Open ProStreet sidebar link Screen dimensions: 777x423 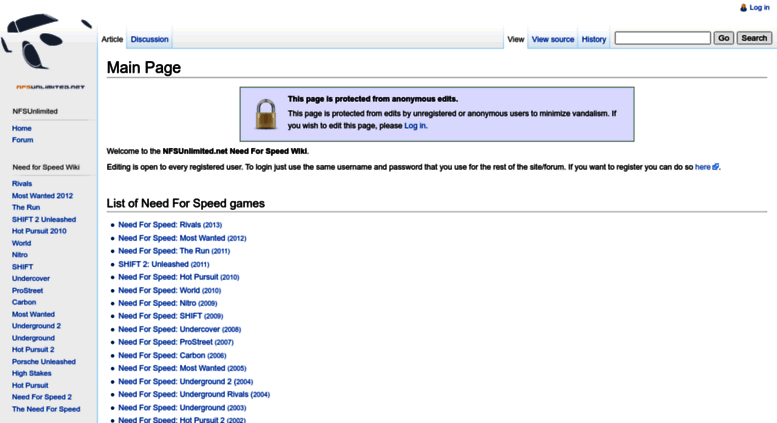click(27, 291)
